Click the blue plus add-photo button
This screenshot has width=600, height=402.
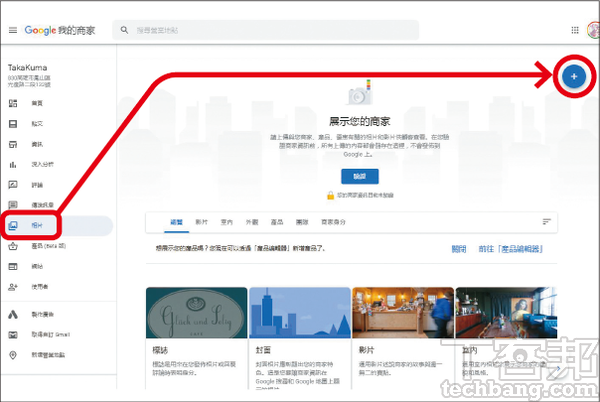574,76
